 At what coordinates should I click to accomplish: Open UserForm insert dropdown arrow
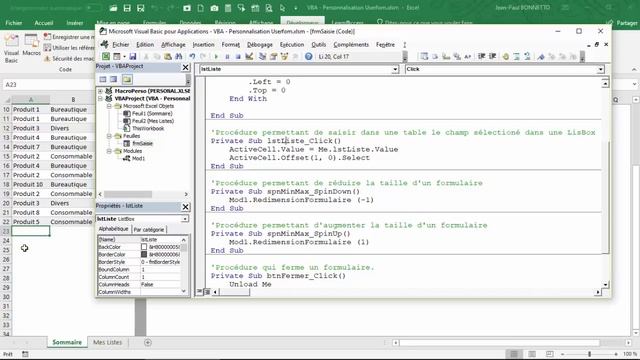(124, 56)
